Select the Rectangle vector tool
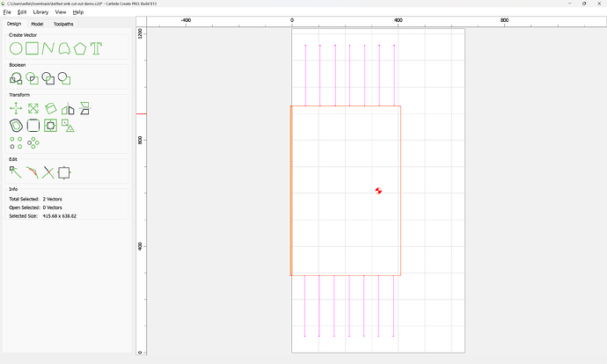607x364 pixels. click(x=33, y=48)
